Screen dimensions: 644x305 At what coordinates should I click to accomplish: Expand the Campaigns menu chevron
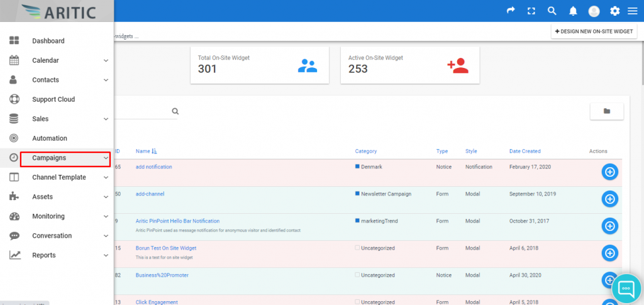(106, 158)
